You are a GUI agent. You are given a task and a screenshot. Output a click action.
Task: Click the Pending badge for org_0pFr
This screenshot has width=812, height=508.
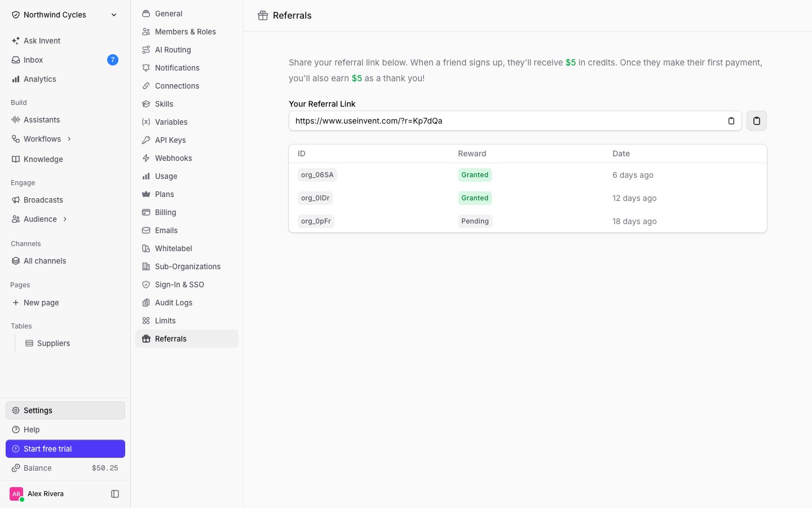coord(475,221)
